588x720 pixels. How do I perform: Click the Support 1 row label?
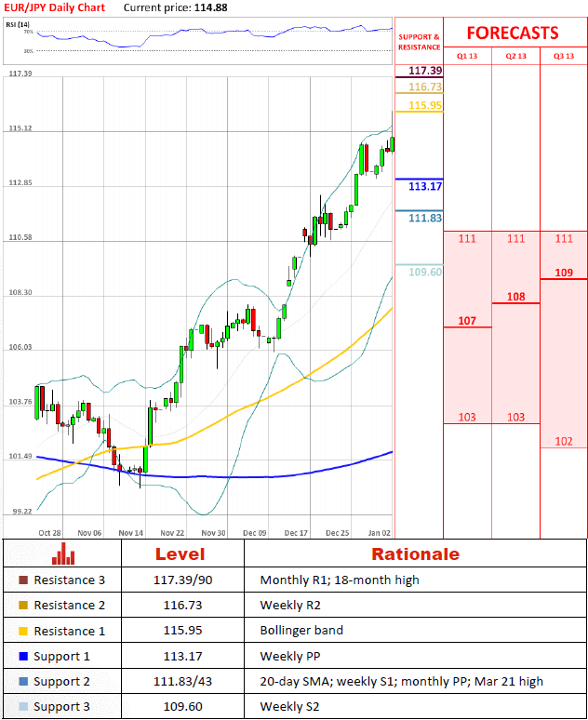pyautogui.click(x=61, y=657)
